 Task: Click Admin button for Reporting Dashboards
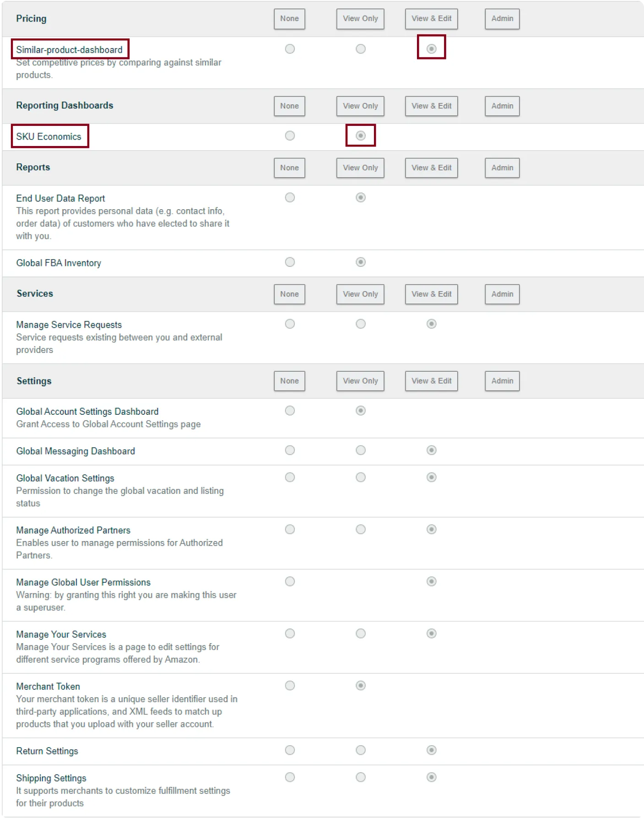point(502,106)
